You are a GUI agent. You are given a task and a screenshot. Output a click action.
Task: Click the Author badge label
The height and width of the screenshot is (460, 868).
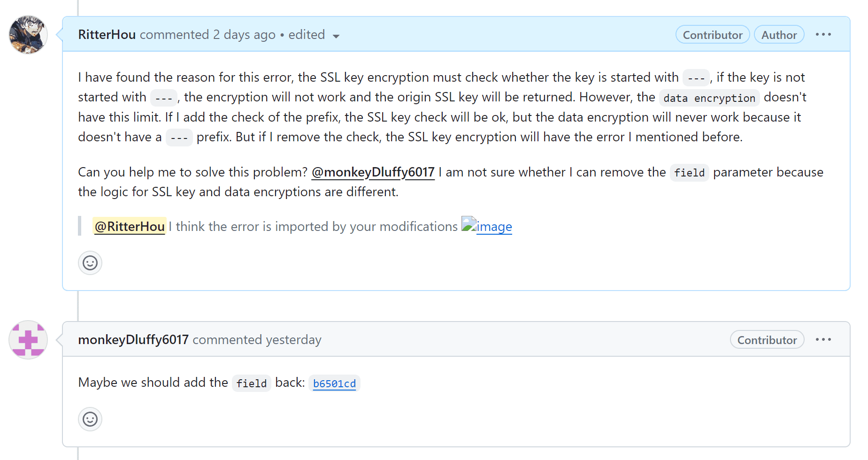click(779, 35)
